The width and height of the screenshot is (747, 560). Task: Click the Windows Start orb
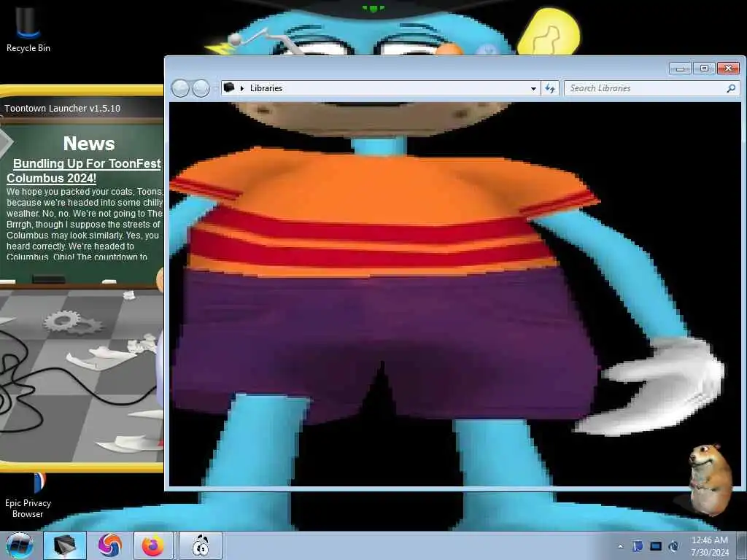pyautogui.click(x=20, y=545)
